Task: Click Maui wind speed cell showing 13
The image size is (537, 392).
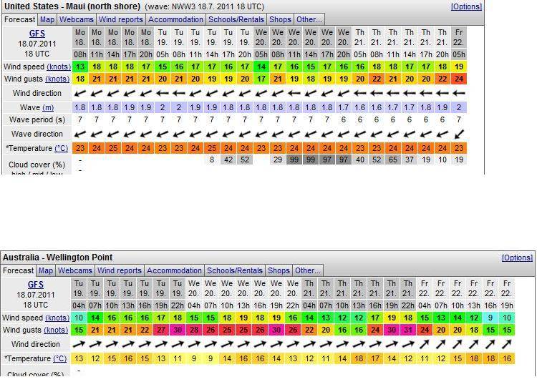Action: coord(80,67)
